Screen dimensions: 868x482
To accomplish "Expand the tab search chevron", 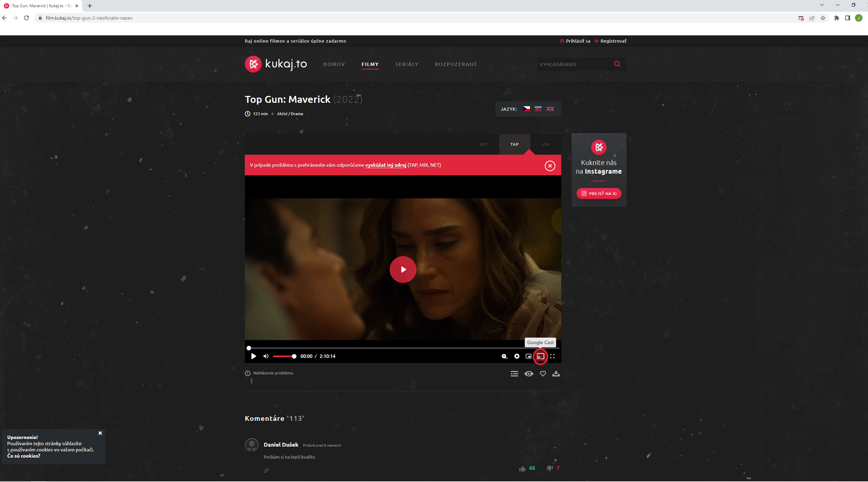I will pos(822,5).
